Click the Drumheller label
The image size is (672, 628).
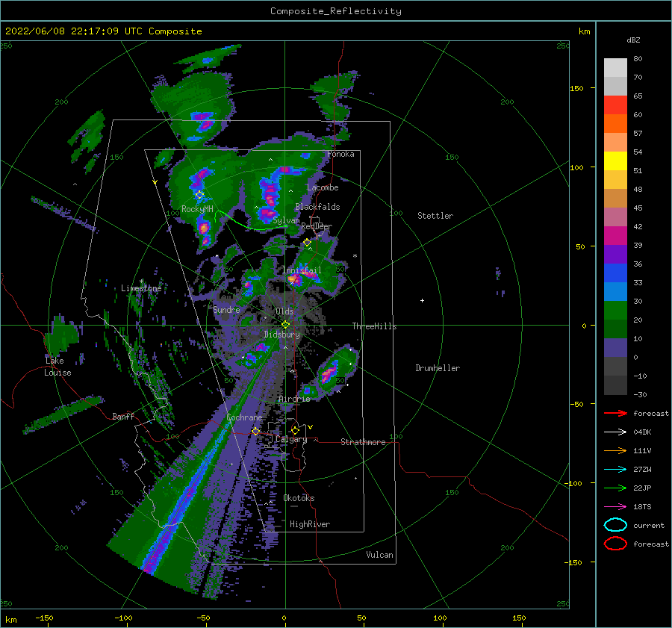tap(438, 368)
